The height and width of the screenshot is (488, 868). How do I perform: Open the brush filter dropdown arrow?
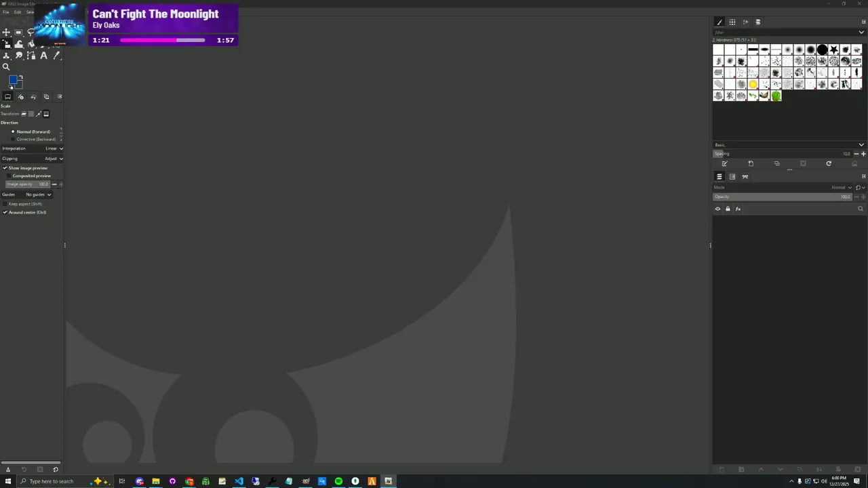pos(861,32)
